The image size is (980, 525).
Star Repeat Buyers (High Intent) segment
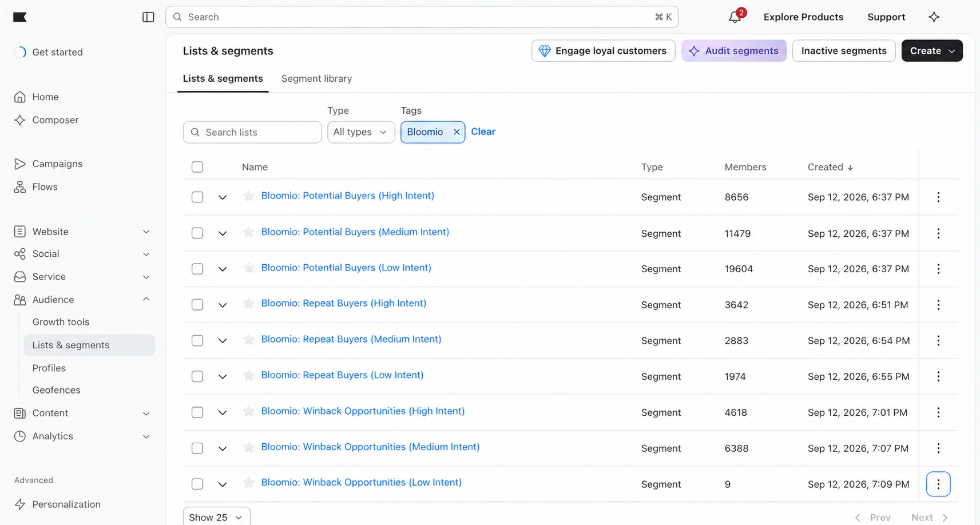coord(248,304)
